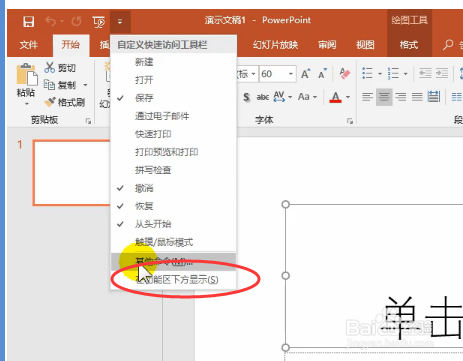This screenshot has width=463, height=361.
Task: Open Font group dialog launcher
Action: point(350,121)
